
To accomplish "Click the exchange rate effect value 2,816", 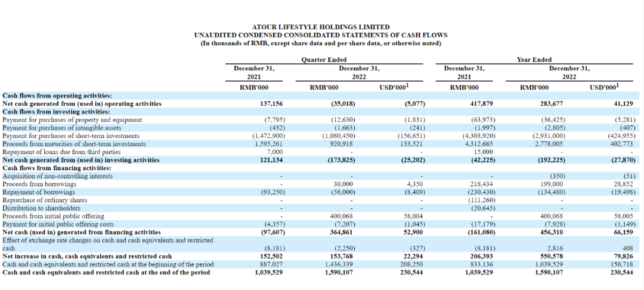I will point(556,248).
